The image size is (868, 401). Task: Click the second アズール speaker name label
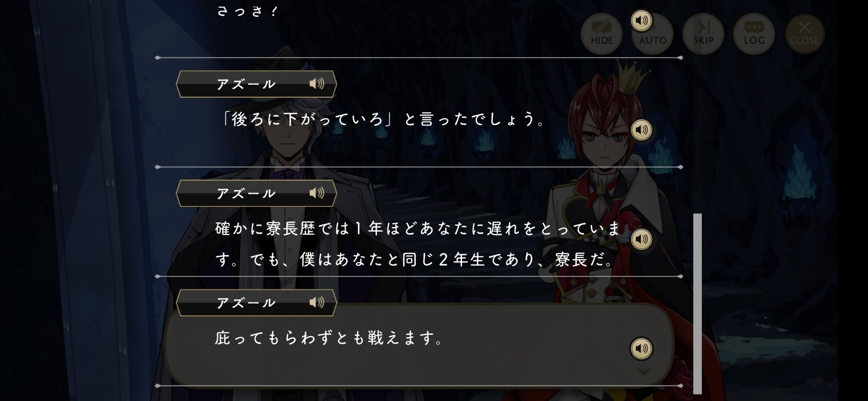click(x=246, y=193)
